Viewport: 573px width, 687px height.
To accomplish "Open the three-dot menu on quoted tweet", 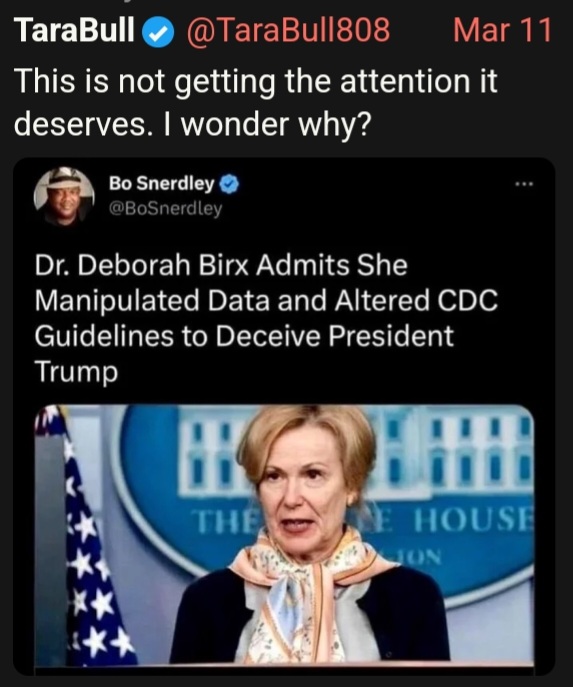I will point(524,184).
